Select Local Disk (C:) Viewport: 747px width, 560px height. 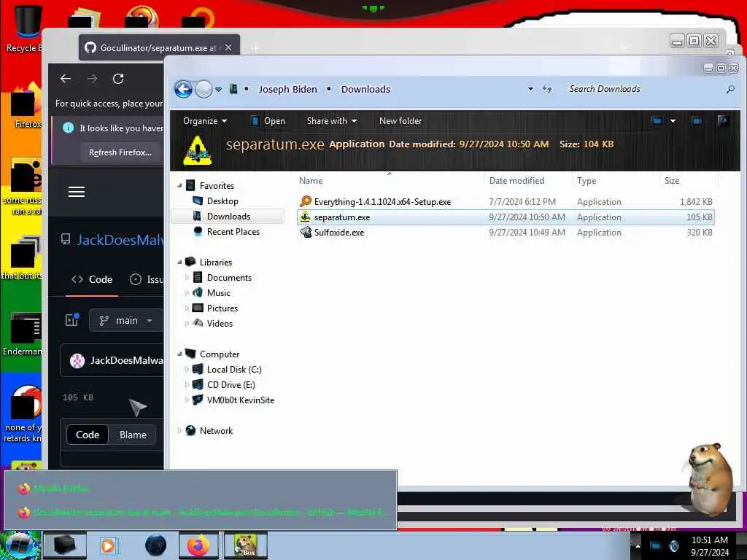point(234,370)
